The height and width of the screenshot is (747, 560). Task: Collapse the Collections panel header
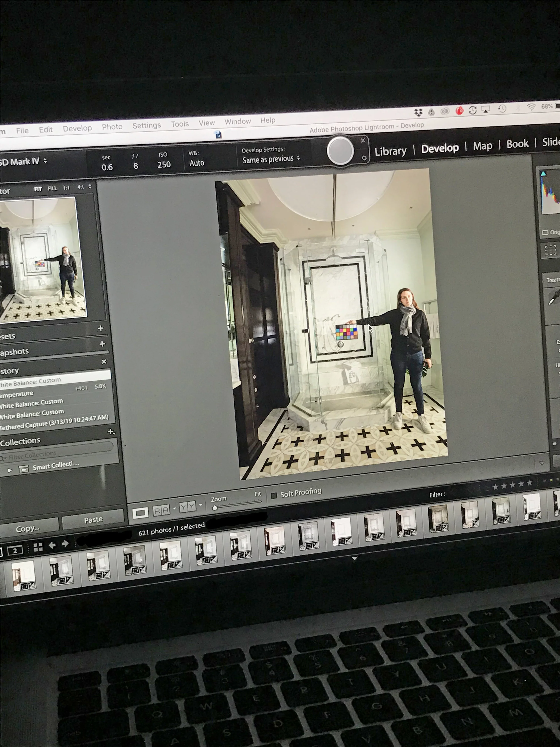(20, 441)
